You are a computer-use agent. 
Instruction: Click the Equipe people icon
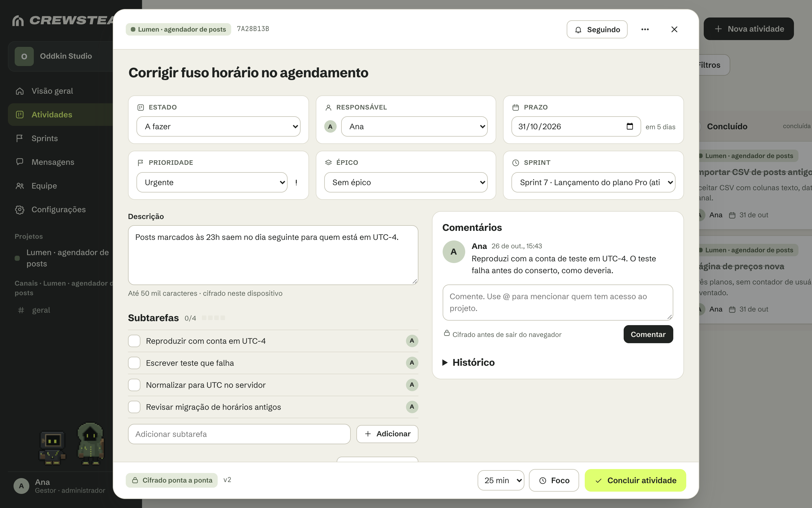point(20,185)
